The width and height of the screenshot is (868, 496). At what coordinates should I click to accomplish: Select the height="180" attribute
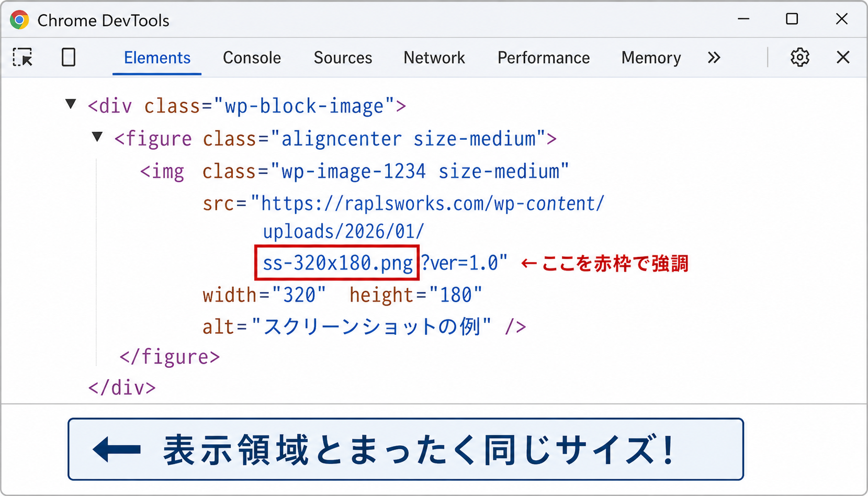pos(415,295)
